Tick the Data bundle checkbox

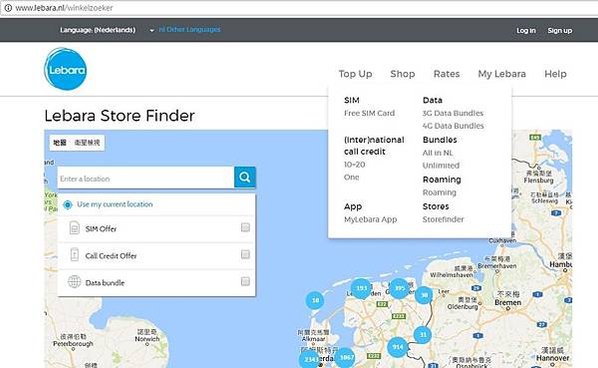click(x=245, y=281)
